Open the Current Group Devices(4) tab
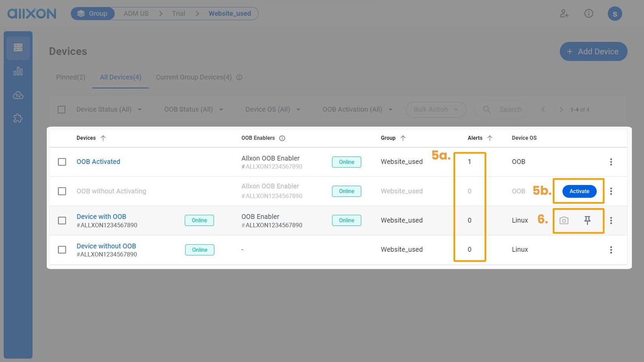This screenshot has height=362, width=644. [x=193, y=77]
